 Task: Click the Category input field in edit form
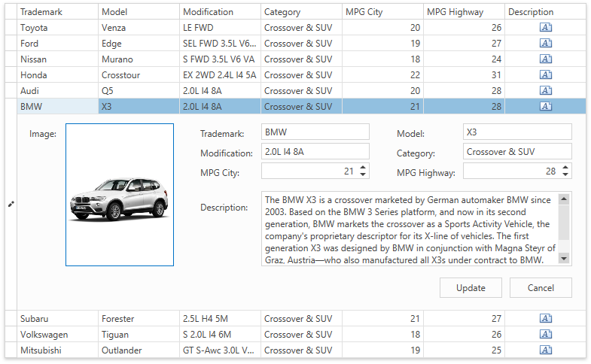(517, 152)
